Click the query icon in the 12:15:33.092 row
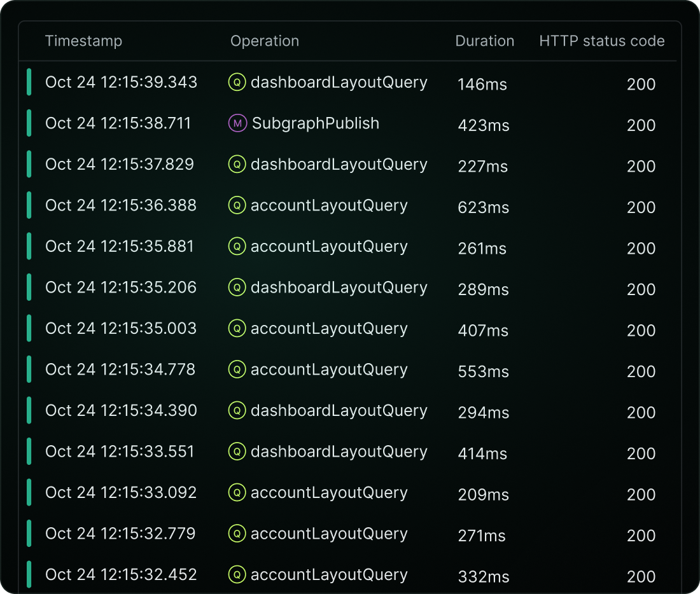 tap(237, 493)
